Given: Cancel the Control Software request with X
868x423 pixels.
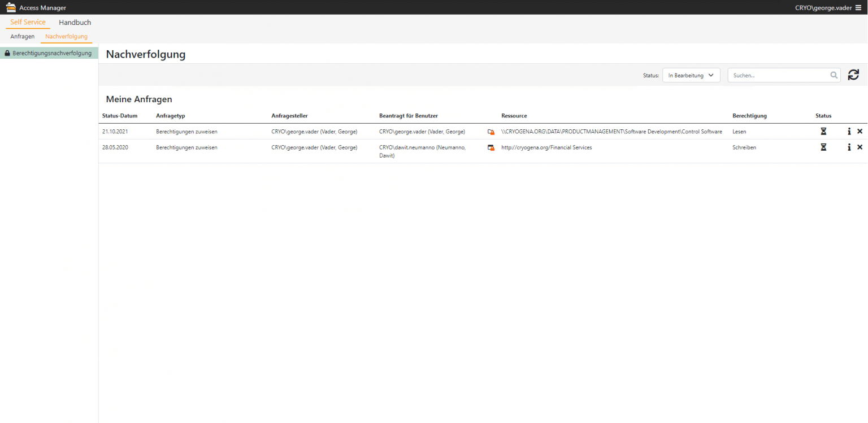Looking at the screenshot, I should click(860, 132).
